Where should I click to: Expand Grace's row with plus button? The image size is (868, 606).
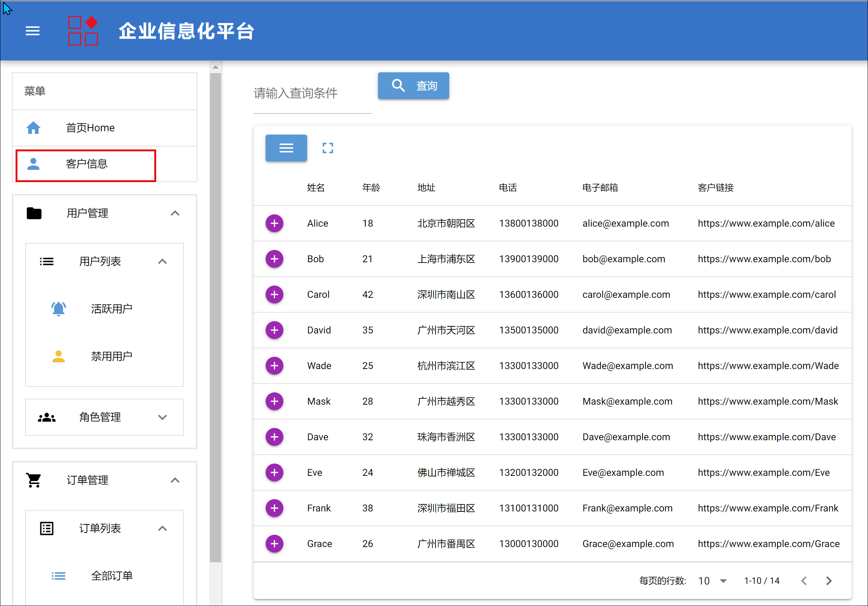coord(274,544)
